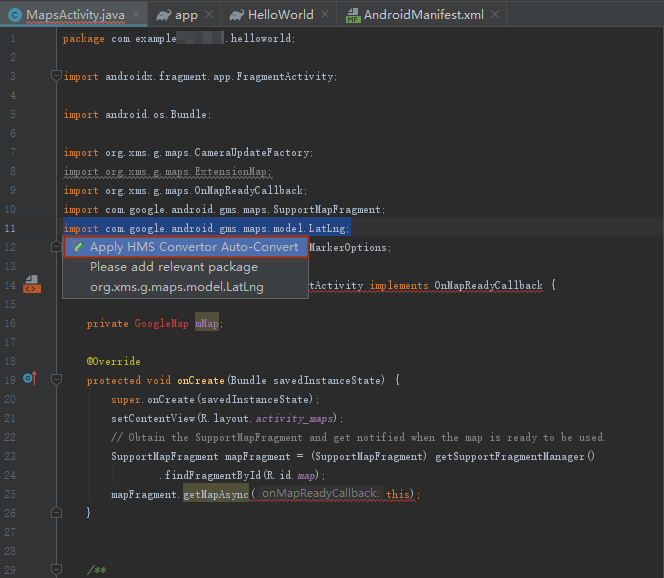This screenshot has height=578, width=664.
Task: Click the Java class icon on MapsActivity.java tab
Action: (15, 15)
